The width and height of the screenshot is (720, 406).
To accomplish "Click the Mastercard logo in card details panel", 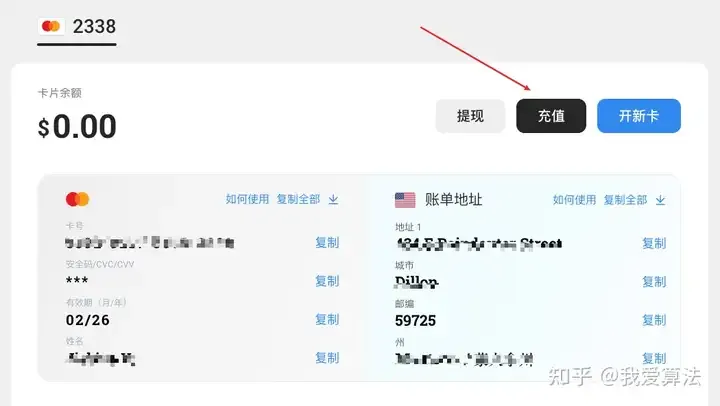I will tap(77, 199).
